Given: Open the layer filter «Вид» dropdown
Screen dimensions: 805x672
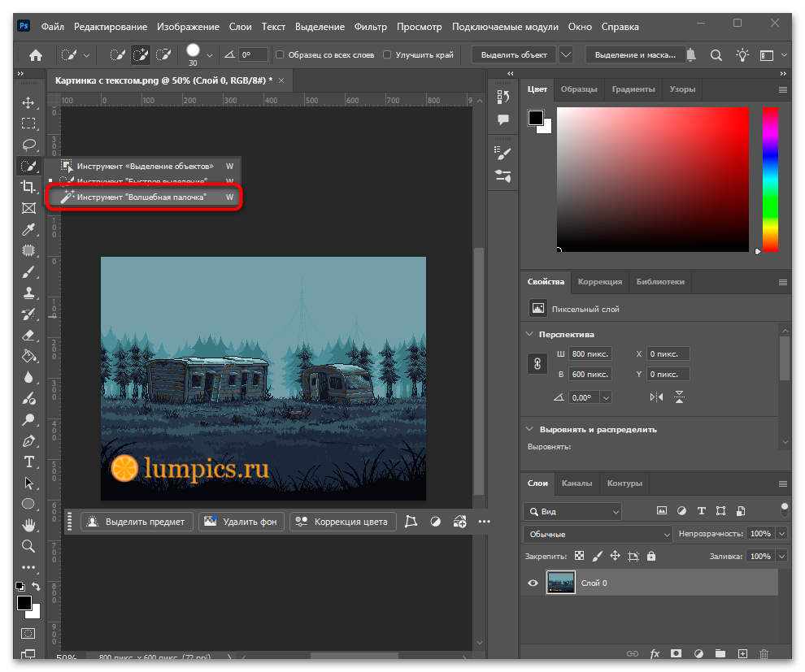Looking at the screenshot, I should point(572,511).
